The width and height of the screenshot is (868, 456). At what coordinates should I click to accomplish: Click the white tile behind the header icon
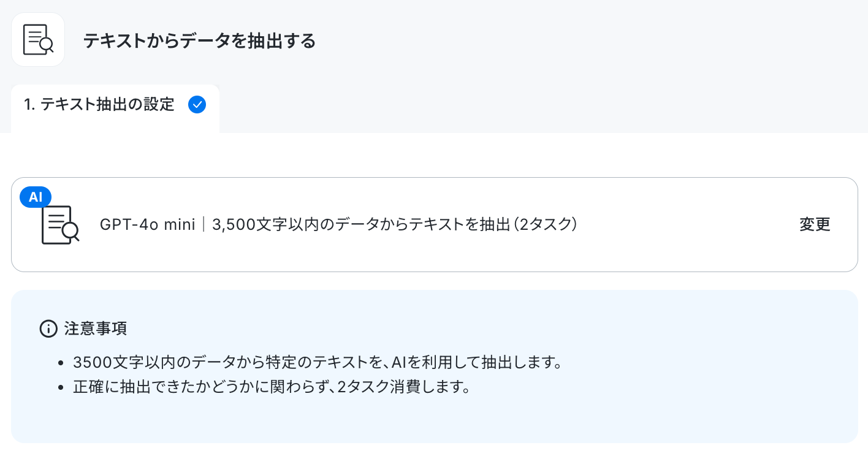pyautogui.click(x=38, y=39)
